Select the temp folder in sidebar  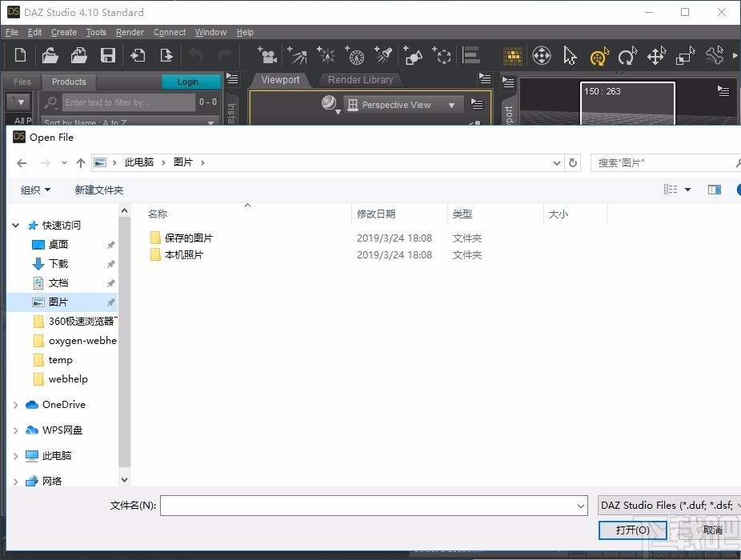click(60, 360)
